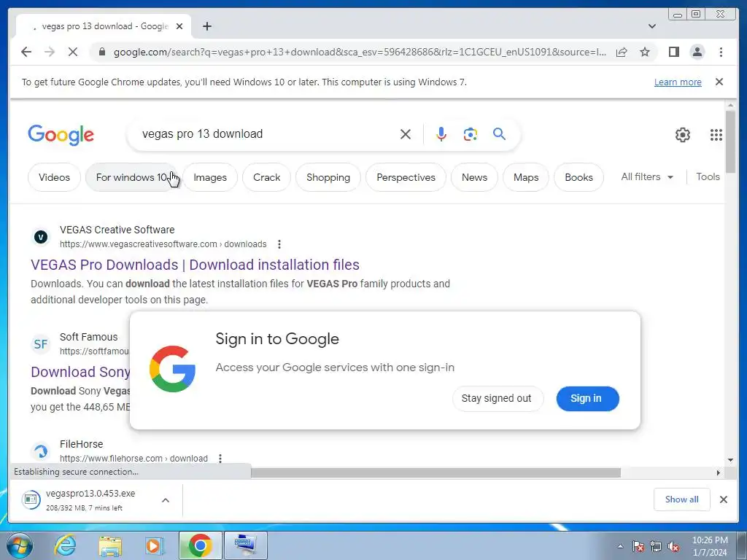The width and height of the screenshot is (747, 560).
Task: Switch to Images results
Action: (210, 177)
